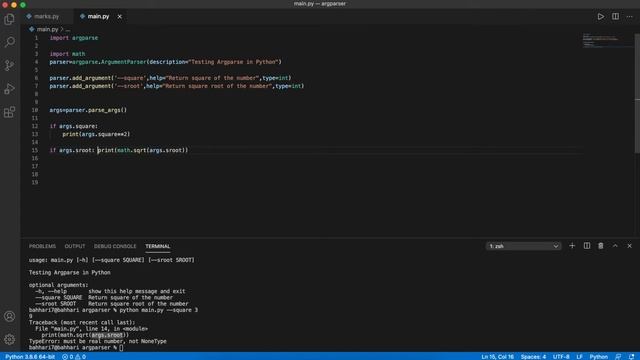Click the minimap code overview
This screenshot has height=360, width=640.
click(607, 41)
